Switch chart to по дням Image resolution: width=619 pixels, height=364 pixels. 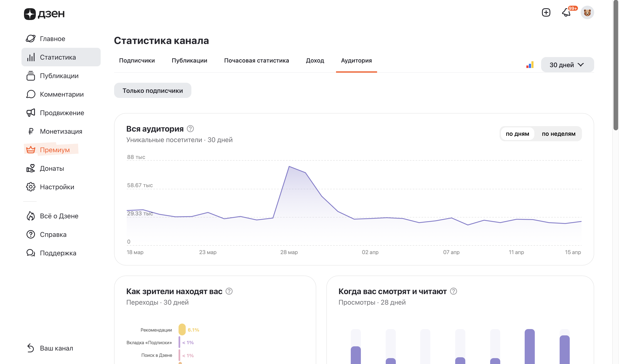(x=517, y=134)
